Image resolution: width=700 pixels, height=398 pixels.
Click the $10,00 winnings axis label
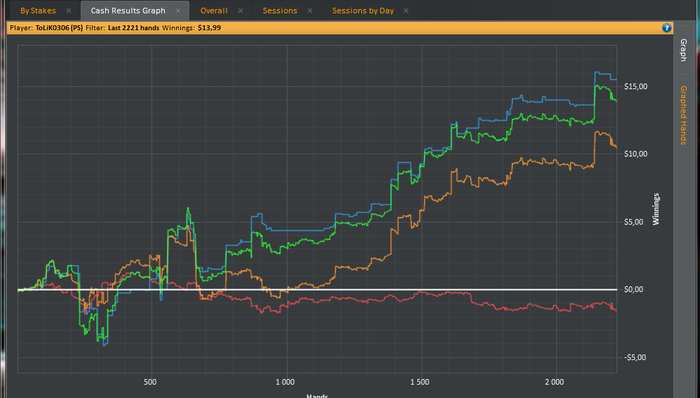[x=635, y=154]
